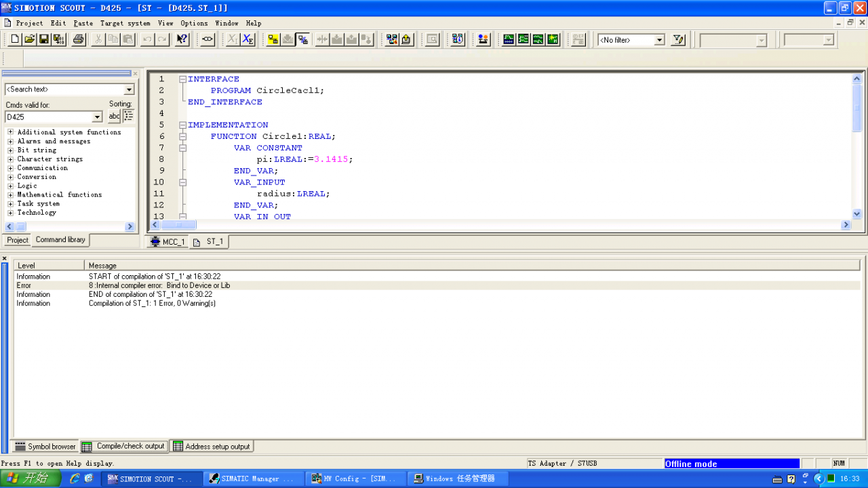
Task: Open the device diagnostics info icon
Action: tap(458, 39)
